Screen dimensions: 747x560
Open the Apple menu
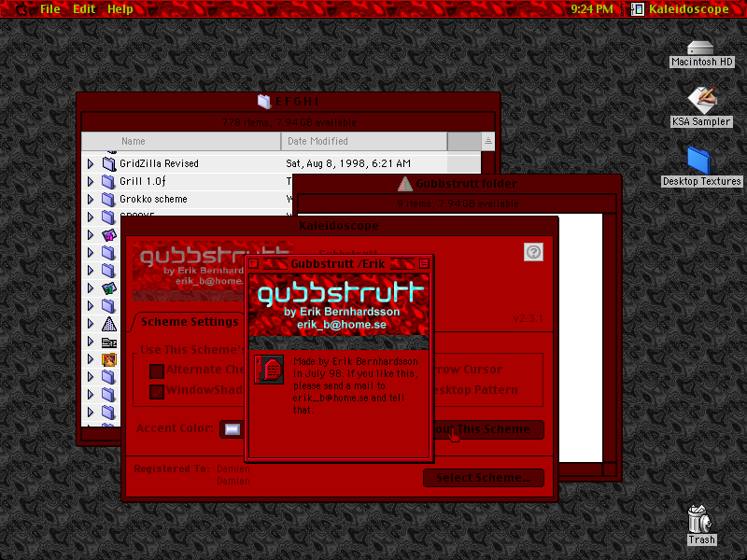click(x=21, y=8)
